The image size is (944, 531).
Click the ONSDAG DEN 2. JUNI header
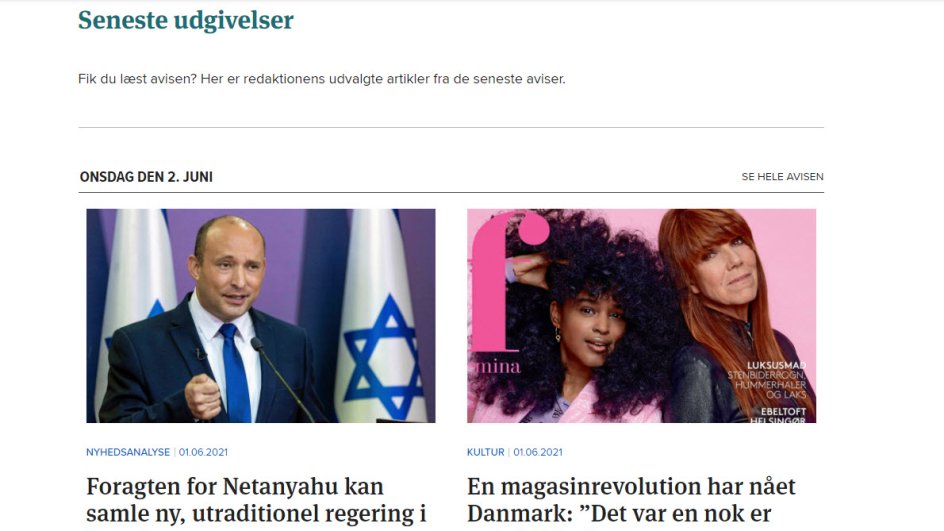tap(146, 177)
